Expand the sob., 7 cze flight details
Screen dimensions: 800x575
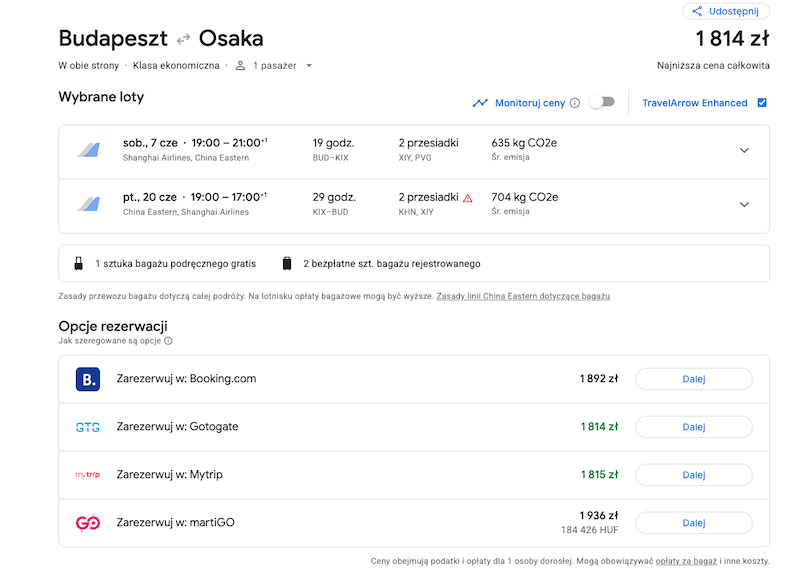click(744, 151)
